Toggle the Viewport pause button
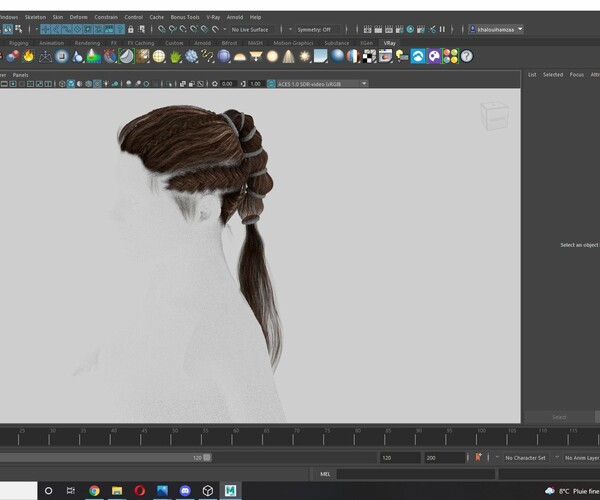Viewport: 600px width, 500px height. (442, 29)
